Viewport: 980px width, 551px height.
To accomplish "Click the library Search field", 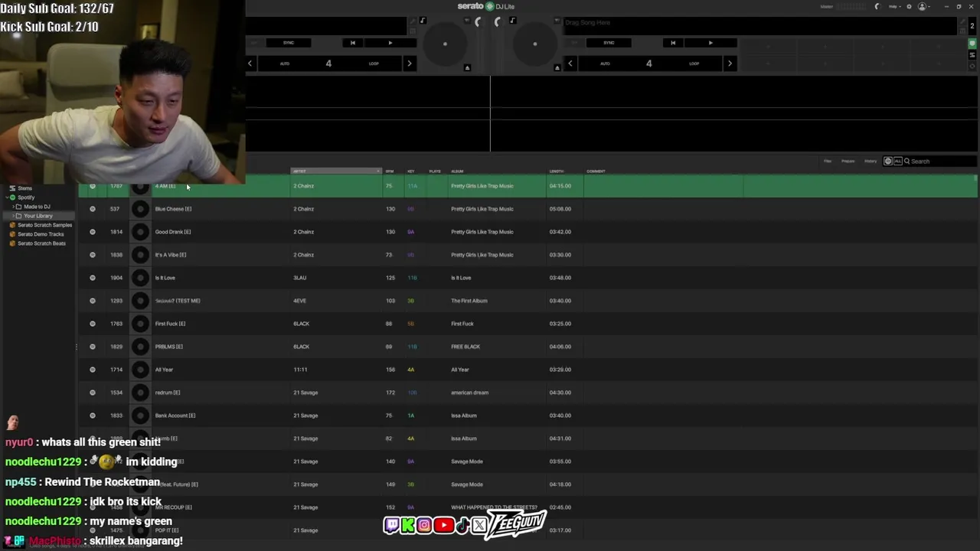I will tap(939, 161).
